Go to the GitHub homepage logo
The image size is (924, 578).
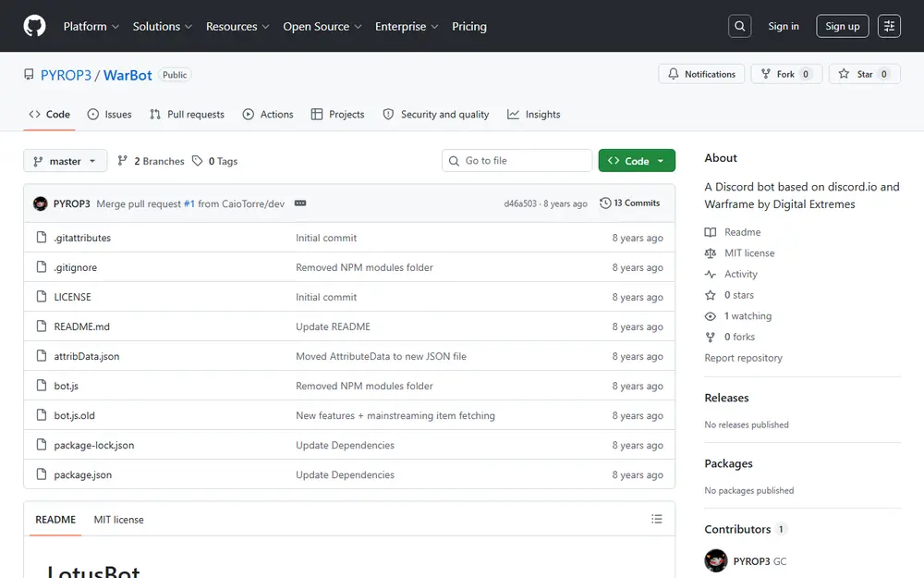(34, 26)
